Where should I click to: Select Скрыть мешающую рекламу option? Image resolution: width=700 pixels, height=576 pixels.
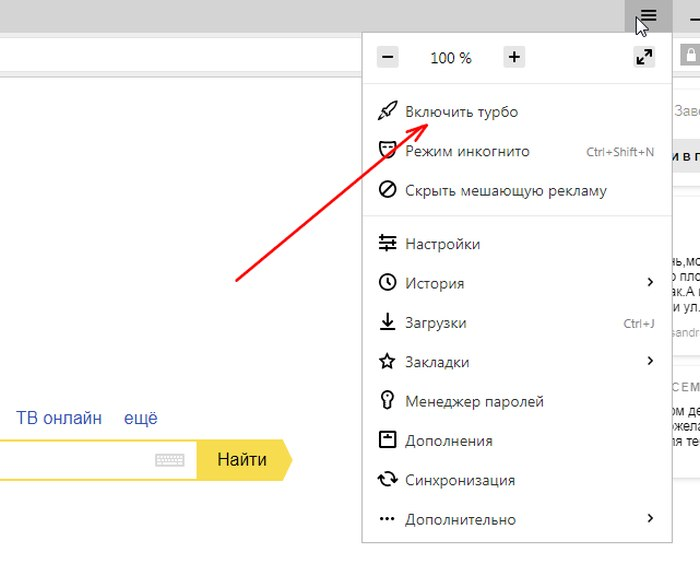tap(505, 191)
